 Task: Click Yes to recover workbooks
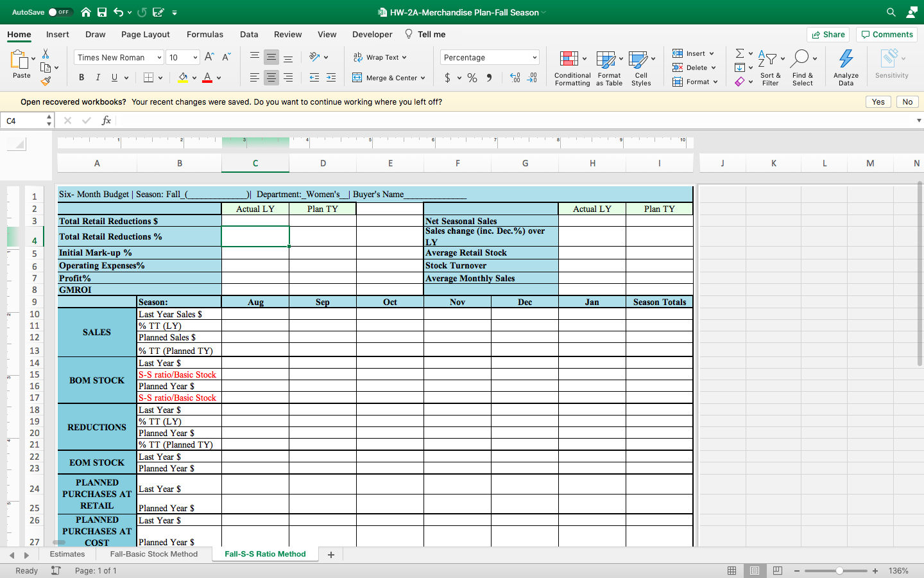pyautogui.click(x=878, y=101)
